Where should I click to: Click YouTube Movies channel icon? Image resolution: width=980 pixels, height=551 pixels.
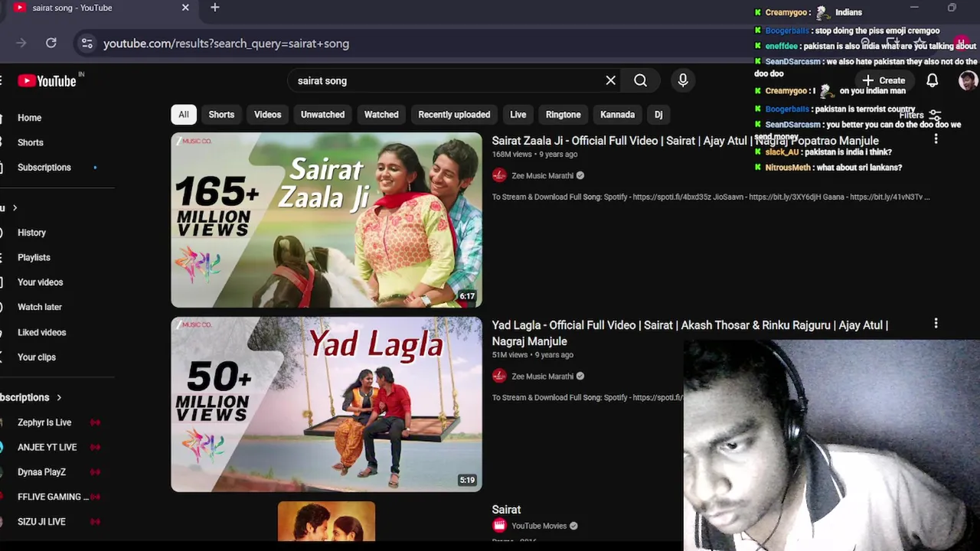[x=499, y=526]
